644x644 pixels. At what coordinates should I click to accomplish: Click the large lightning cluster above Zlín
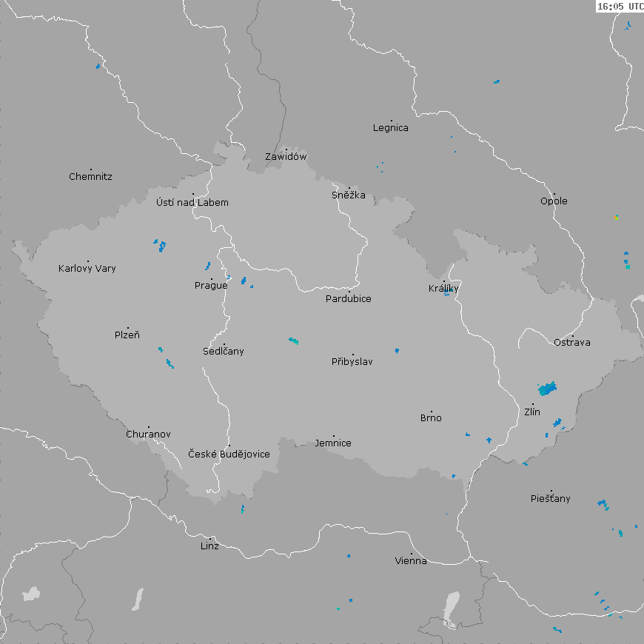[x=548, y=388]
